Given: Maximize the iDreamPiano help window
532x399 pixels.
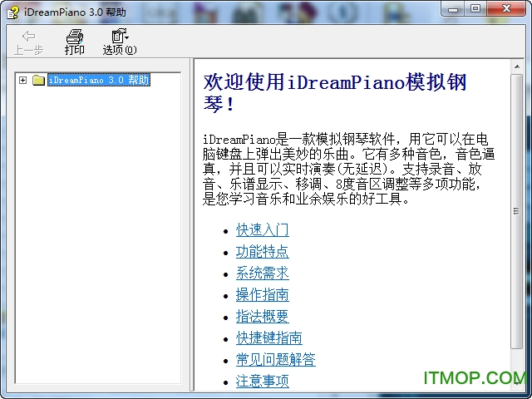Looking at the screenshot, I should click(475, 9).
